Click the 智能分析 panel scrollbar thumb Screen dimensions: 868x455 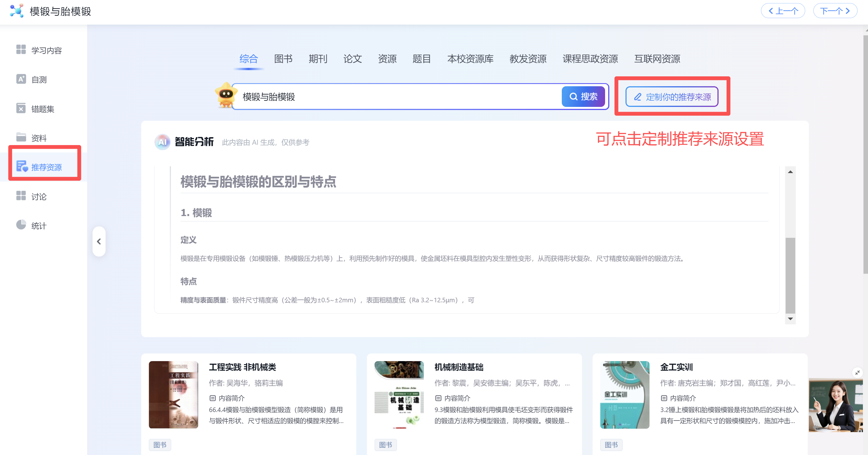[790, 275]
